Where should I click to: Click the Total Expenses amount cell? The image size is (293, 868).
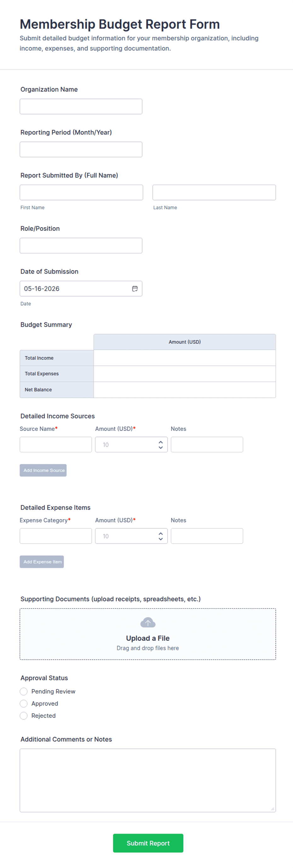tap(185, 374)
